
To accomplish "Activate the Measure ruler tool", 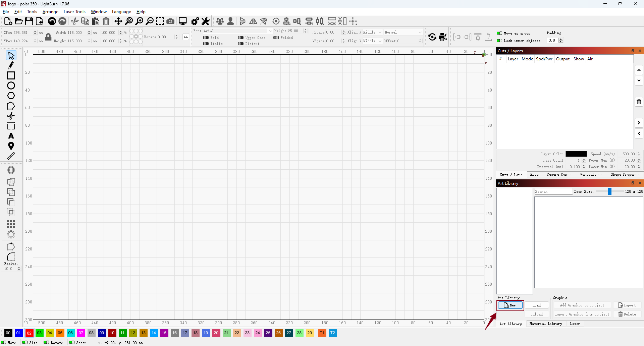I will point(11,156).
